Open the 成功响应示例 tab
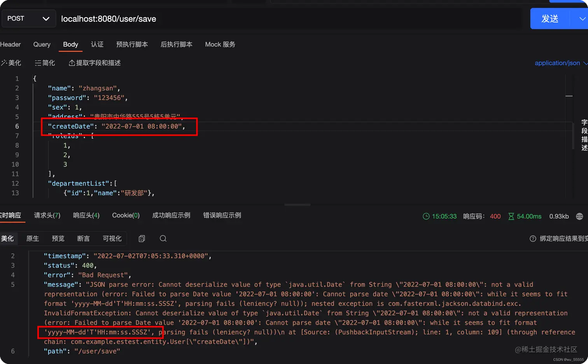This screenshot has height=364, width=588. 171,215
